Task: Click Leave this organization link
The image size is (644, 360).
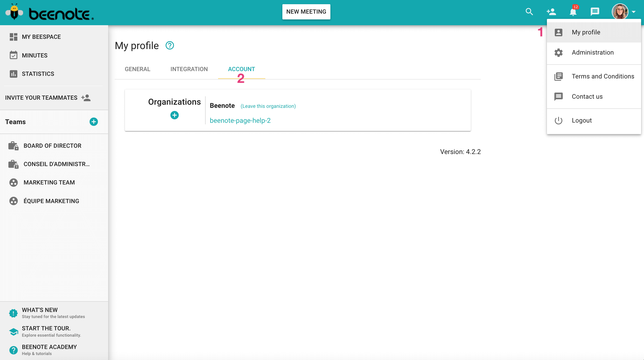Action: pos(268,106)
